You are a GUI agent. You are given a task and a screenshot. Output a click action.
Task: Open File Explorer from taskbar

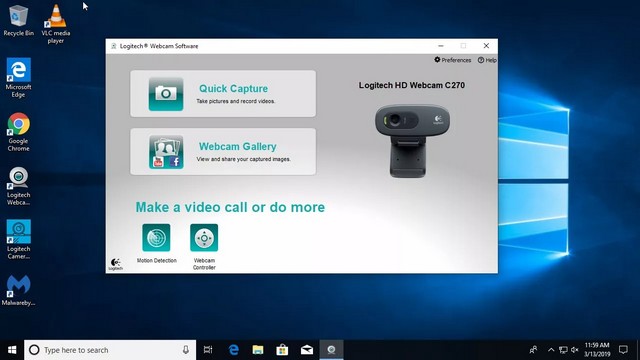tap(258, 350)
